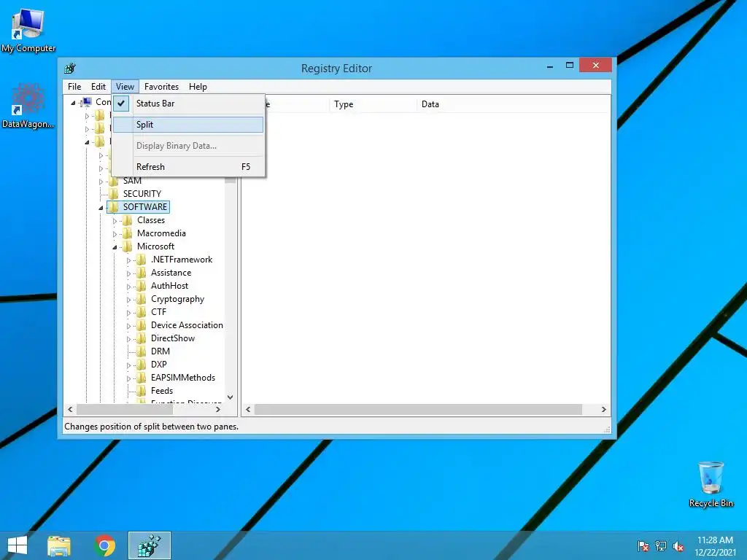Expand the Classes key
The width and height of the screenshot is (747, 560).
[115, 221]
